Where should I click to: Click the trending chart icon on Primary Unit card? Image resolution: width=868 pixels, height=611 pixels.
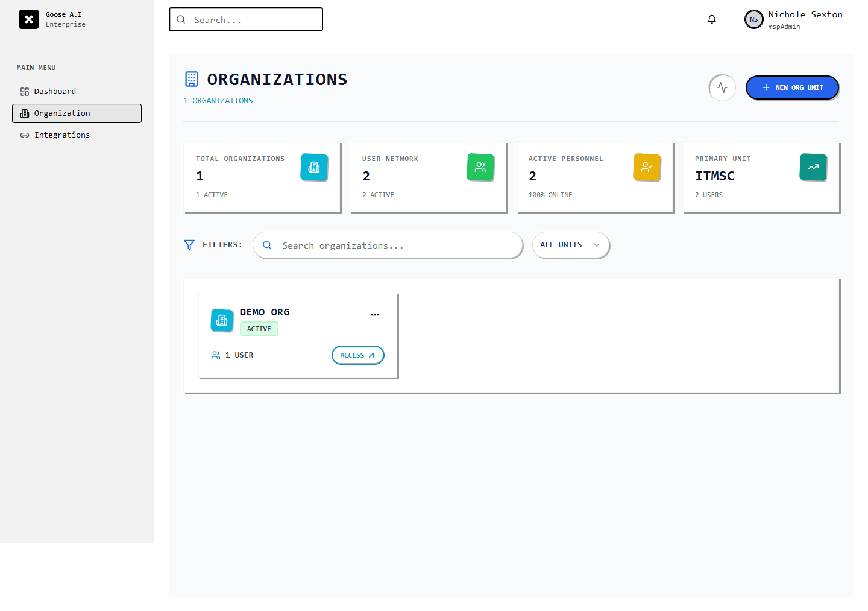point(813,167)
